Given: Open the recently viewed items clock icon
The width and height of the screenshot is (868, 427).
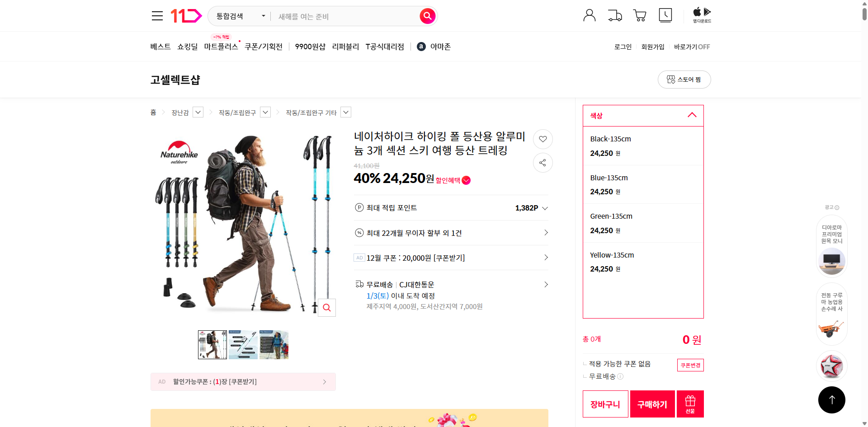Looking at the screenshot, I should [665, 15].
